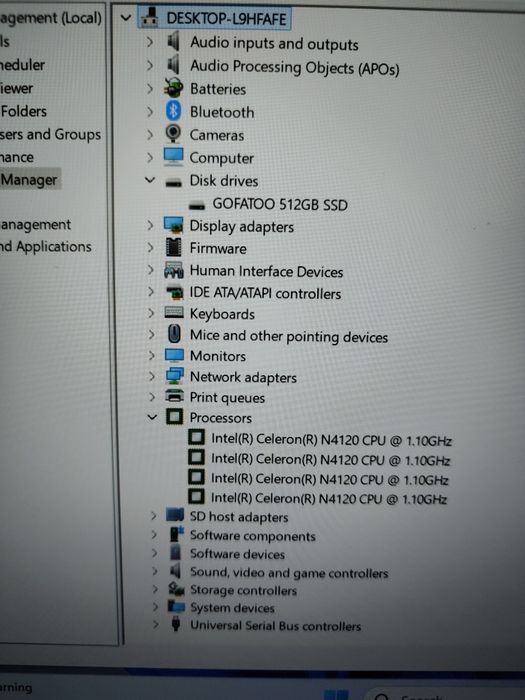Select the GOFATOO 512GB SSD label
This screenshot has width=525, height=700.
tap(280, 204)
